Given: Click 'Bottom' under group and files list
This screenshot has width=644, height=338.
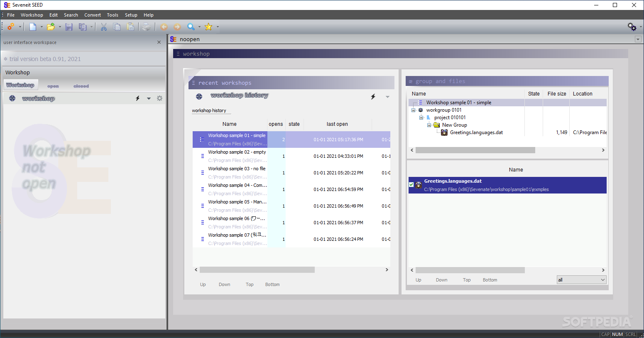Looking at the screenshot, I should [x=490, y=280].
